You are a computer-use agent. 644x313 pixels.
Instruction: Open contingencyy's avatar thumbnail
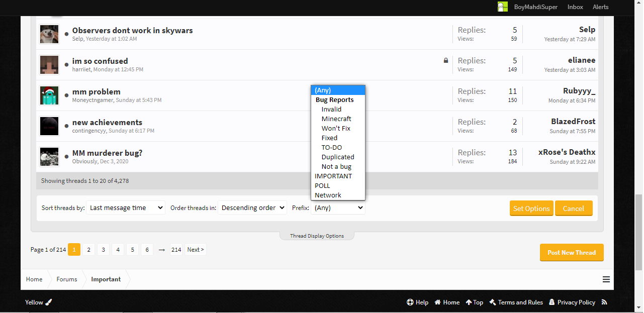point(49,126)
